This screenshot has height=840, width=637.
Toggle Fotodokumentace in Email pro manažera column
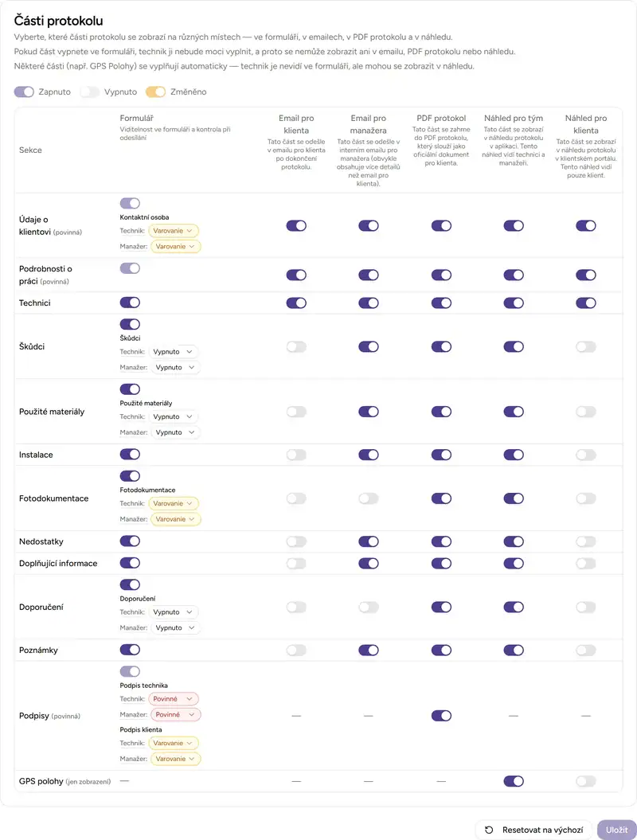tap(368, 498)
